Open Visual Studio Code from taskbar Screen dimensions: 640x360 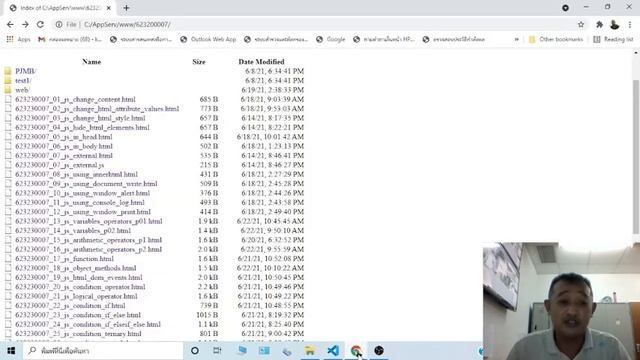click(333, 351)
